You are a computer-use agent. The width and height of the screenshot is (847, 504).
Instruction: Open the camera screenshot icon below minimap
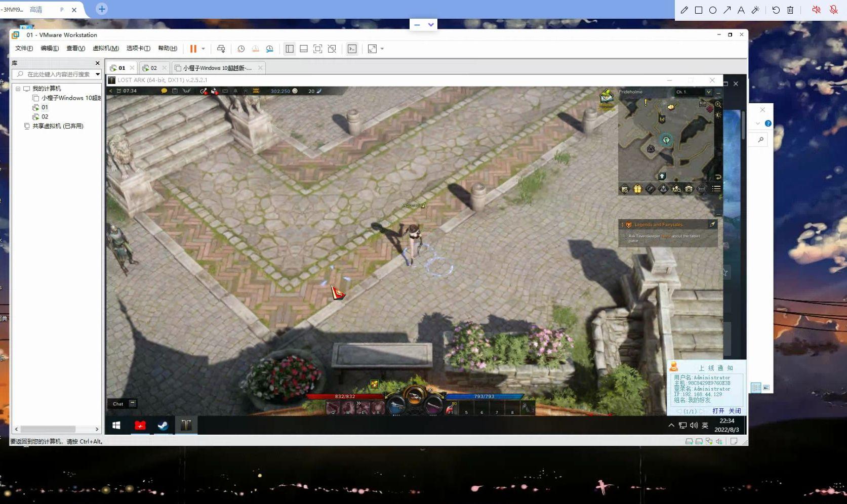point(689,189)
